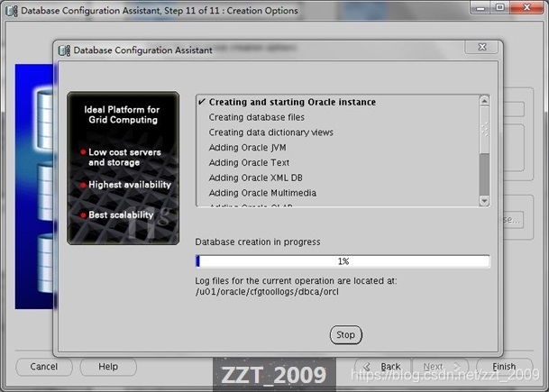Minimize the outer Creation Options window
Screen dimensions: 549x392
coord(480,7)
